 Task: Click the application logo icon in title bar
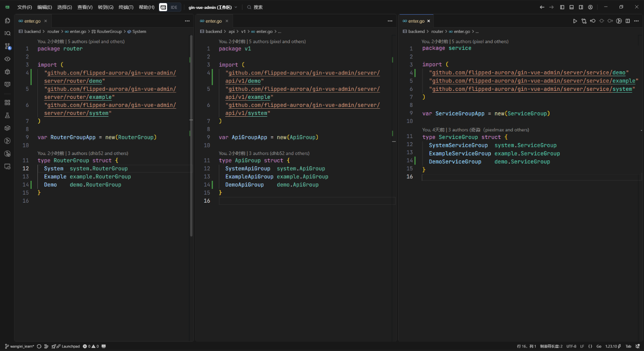[x=7, y=7]
